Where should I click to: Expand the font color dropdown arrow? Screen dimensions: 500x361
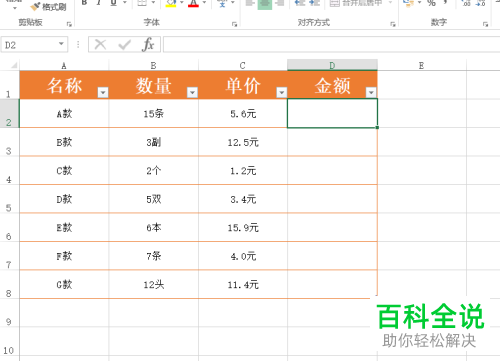pos(204,3)
